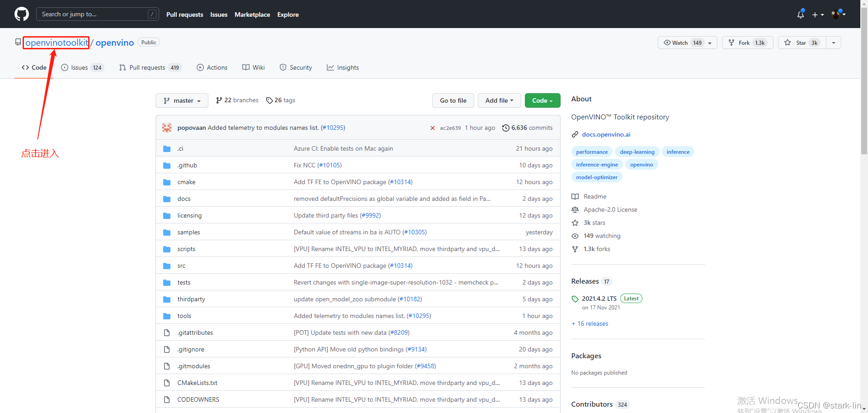This screenshot has height=413, width=868.
Task: Click the page vertical scrollbar
Action: (864, 81)
